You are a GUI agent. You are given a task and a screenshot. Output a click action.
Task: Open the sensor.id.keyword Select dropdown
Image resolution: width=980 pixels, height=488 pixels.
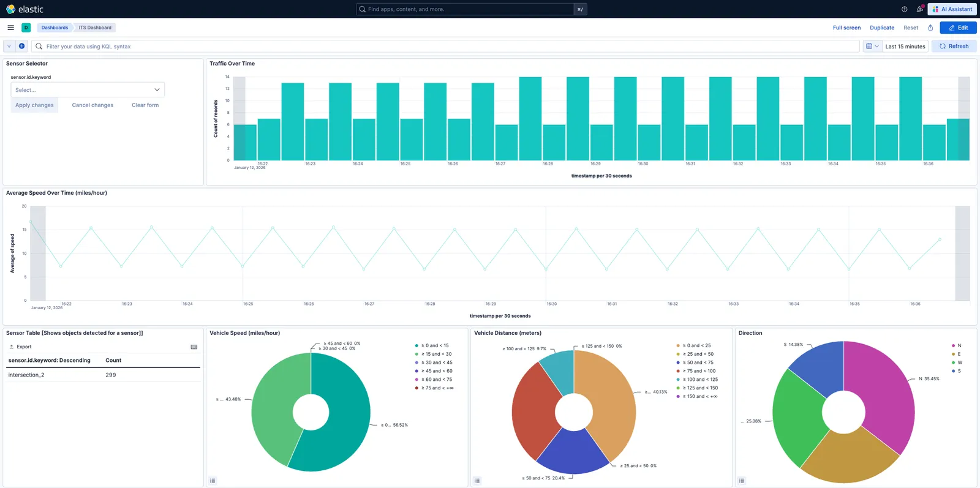88,90
